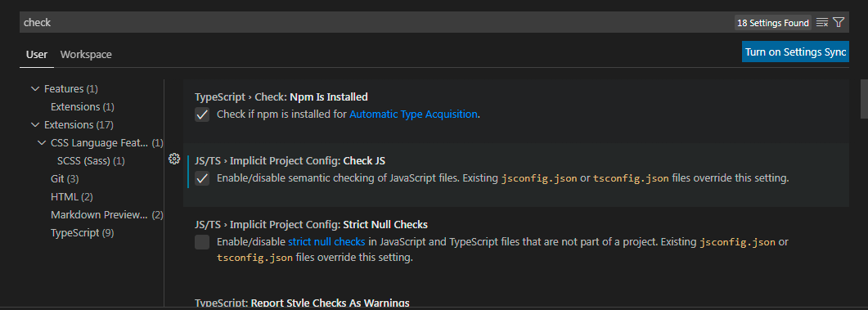868x310 pixels.
Task: Toggle Npm Is Installed checkbox
Action: pyautogui.click(x=202, y=115)
